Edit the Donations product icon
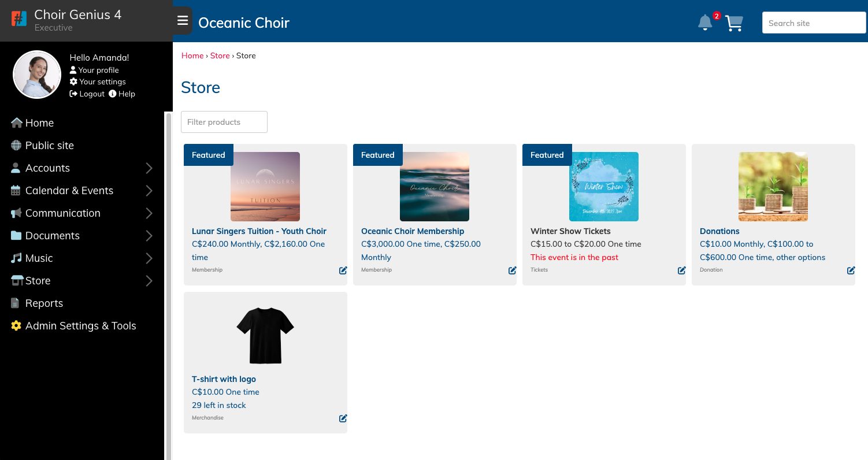868x460 pixels. click(x=851, y=270)
